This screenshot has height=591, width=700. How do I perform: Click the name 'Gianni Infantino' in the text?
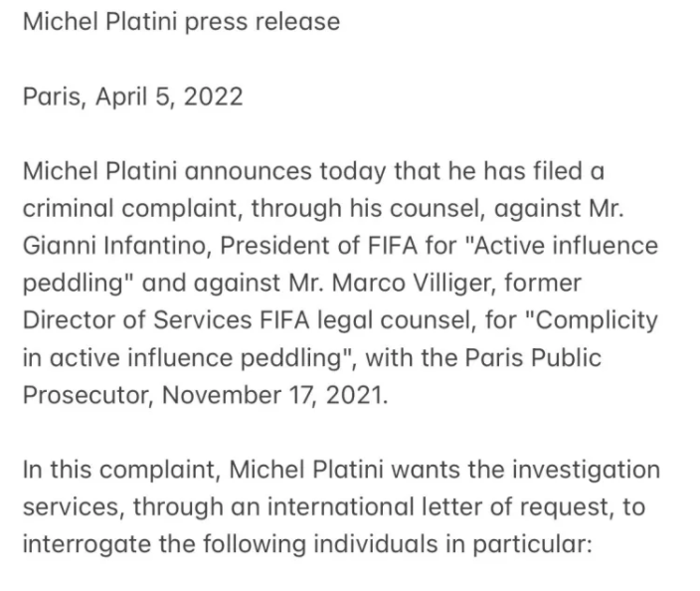click(x=116, y=246)
